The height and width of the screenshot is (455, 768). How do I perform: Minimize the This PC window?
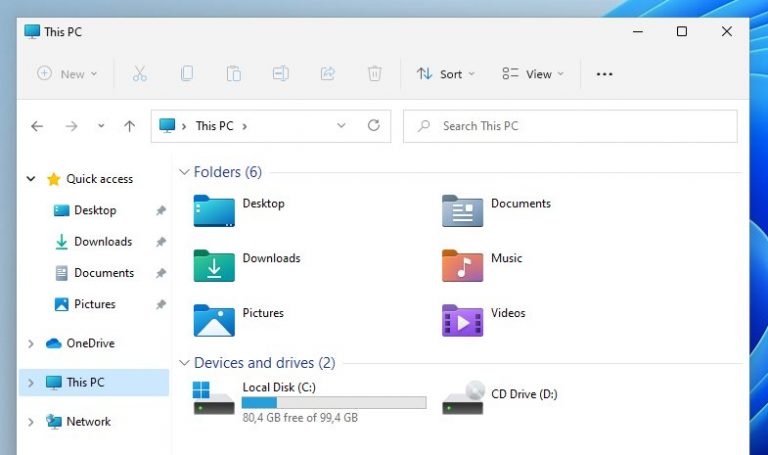point(638,31)
